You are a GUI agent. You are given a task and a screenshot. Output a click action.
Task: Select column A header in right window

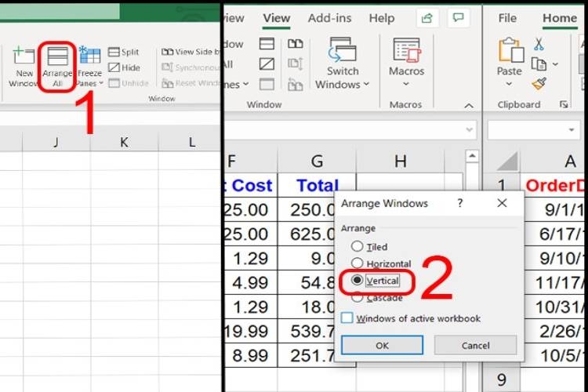[554, 162]
